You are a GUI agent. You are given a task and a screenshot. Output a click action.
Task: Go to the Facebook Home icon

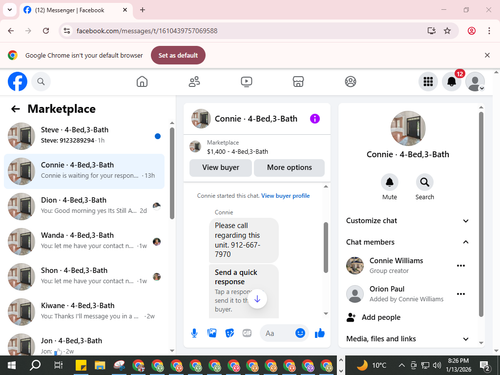(x=142, y=82)
